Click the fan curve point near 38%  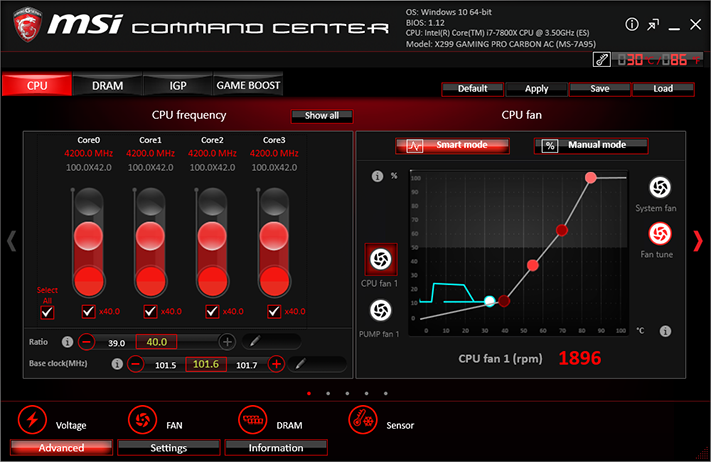[533, 265]
